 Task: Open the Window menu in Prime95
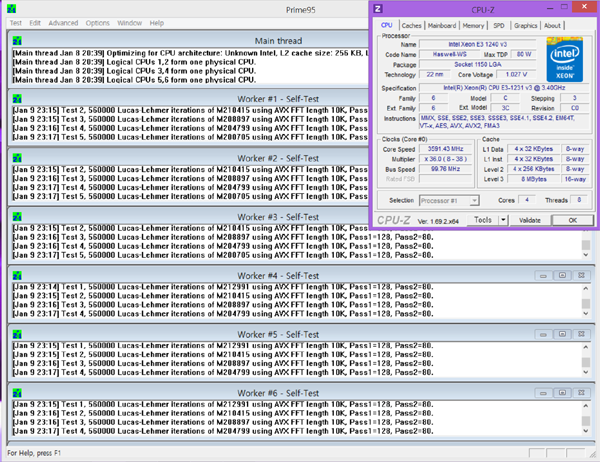click(x=129, y=23)
